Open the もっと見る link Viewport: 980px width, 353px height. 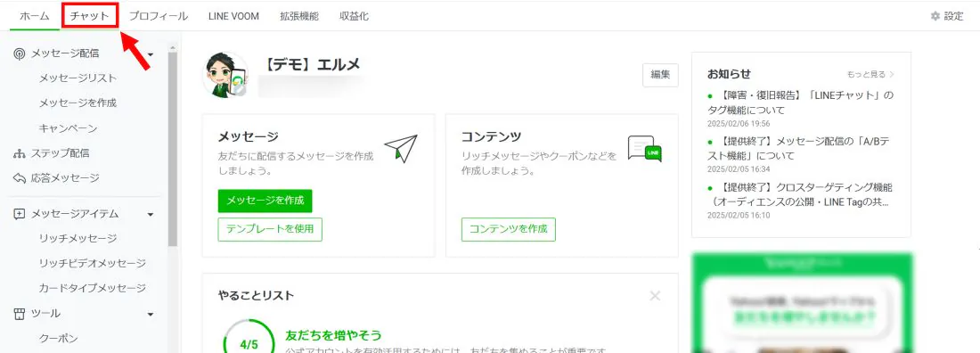[x=870, y=74]
